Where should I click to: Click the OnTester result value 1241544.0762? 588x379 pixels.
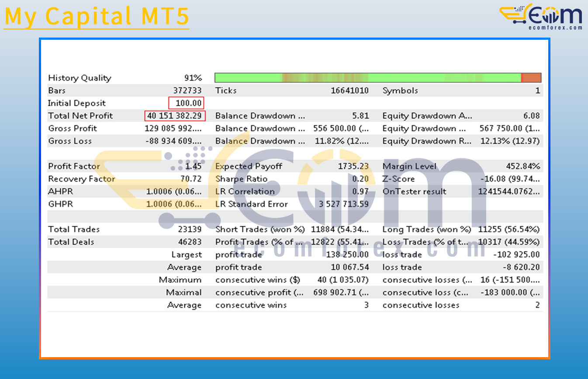509,191
